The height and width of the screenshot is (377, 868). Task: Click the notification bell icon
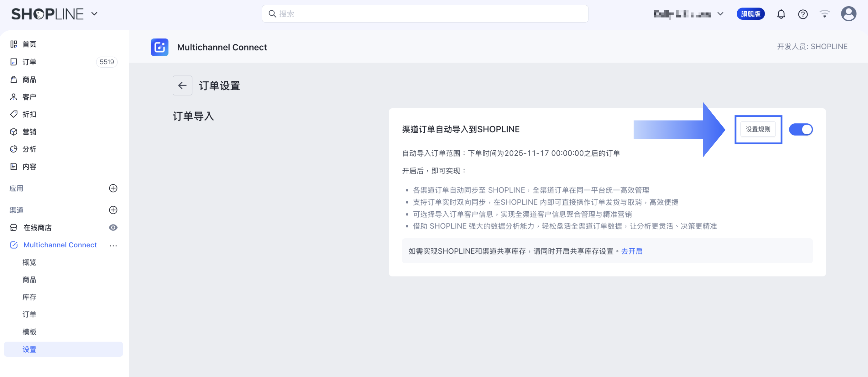[x=781, y=14]
